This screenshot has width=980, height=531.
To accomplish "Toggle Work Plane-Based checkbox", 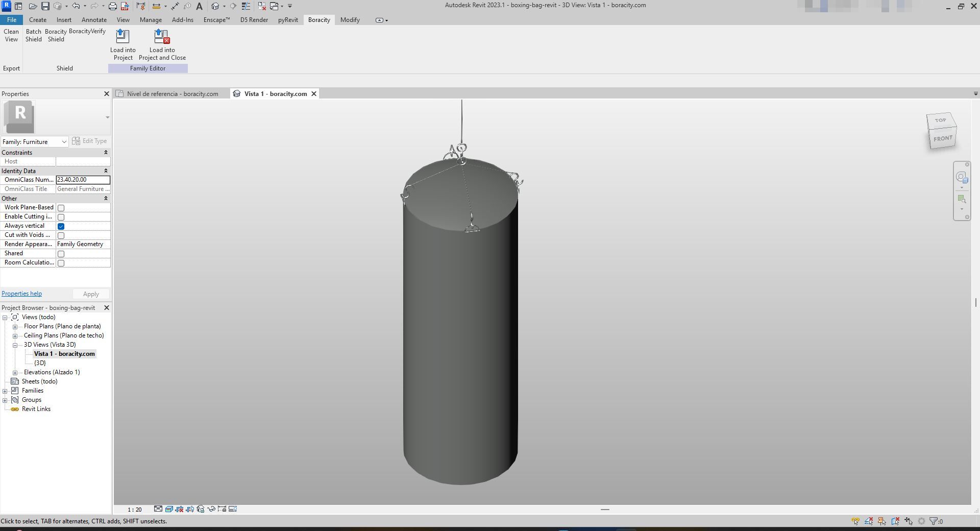I will tap(61, 208).
